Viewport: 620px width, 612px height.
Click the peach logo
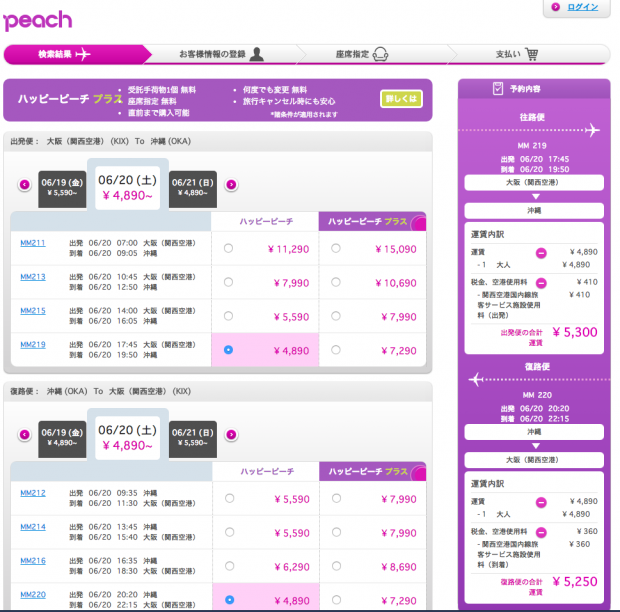pyautogui.click(x=38, y=21)
